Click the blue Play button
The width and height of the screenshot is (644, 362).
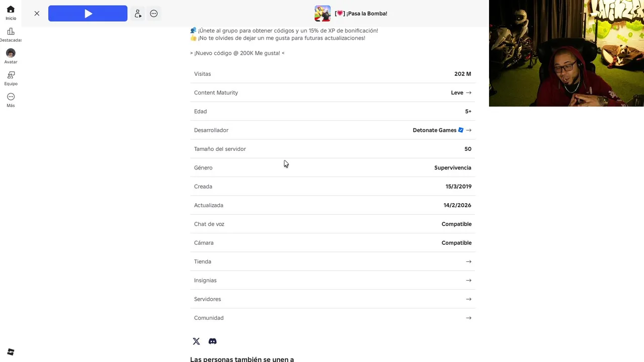88,14
